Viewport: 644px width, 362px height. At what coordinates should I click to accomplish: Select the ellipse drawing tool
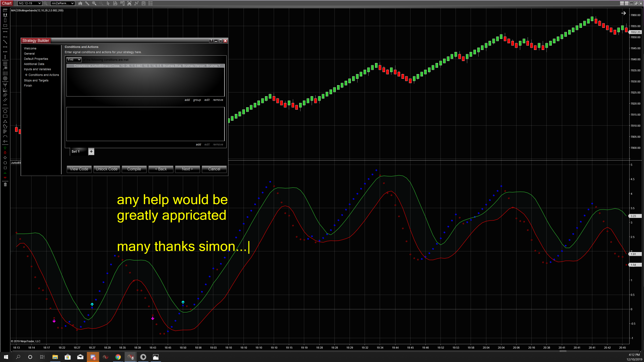point(5,111)
